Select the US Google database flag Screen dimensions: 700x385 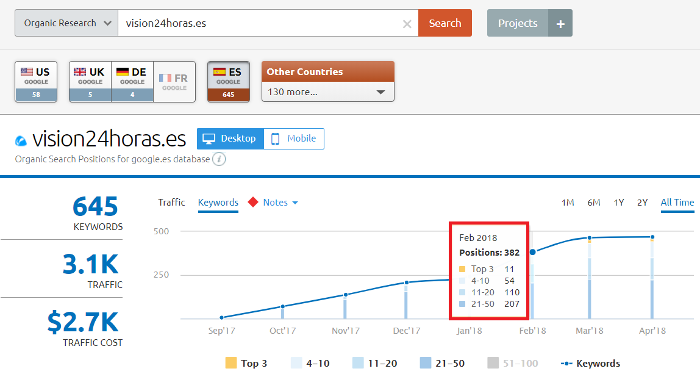pyautogui.click(x=36, y=82)
